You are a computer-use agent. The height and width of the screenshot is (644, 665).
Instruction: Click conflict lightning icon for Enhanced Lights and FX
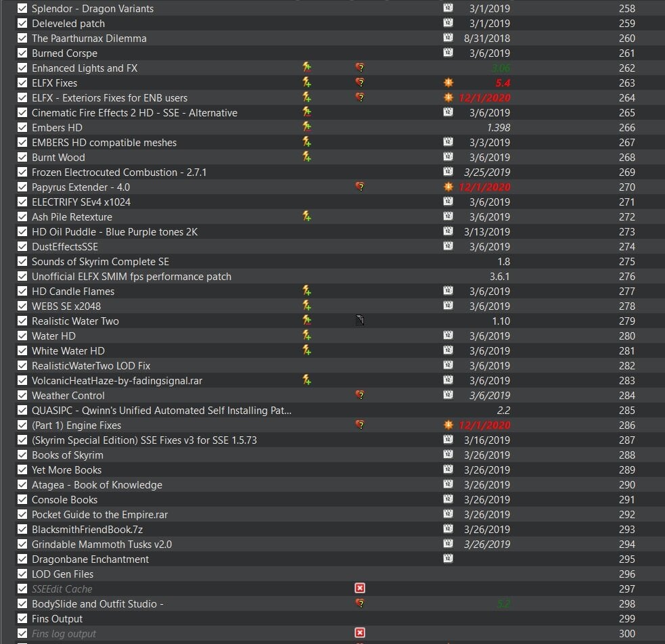point(306,68)
